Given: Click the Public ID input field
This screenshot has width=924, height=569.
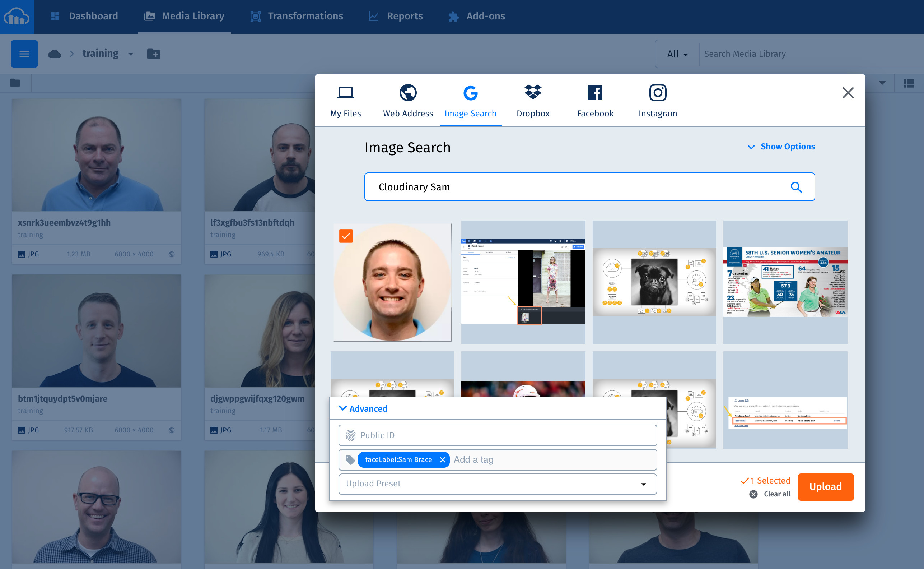Looking at the screenshot, I should pos(497,435).
